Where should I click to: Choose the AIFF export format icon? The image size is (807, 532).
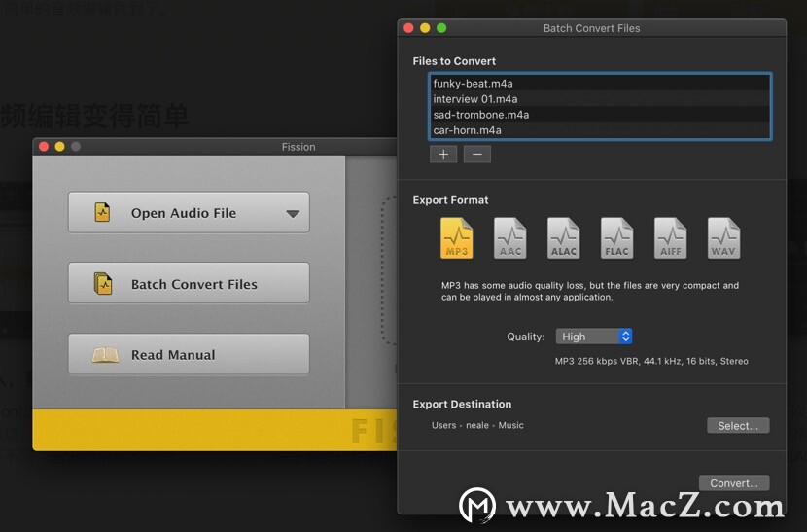click(671, 237)
